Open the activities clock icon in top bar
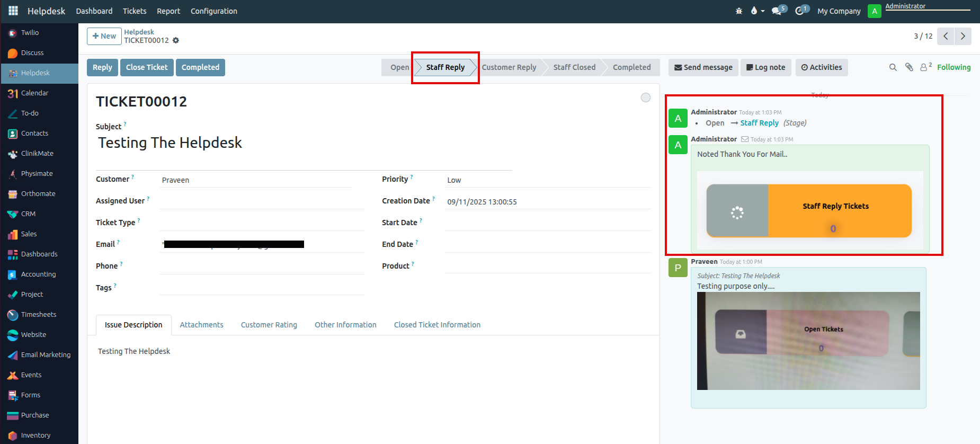Screen dimensions: 980x444 (x=800, y=11)
